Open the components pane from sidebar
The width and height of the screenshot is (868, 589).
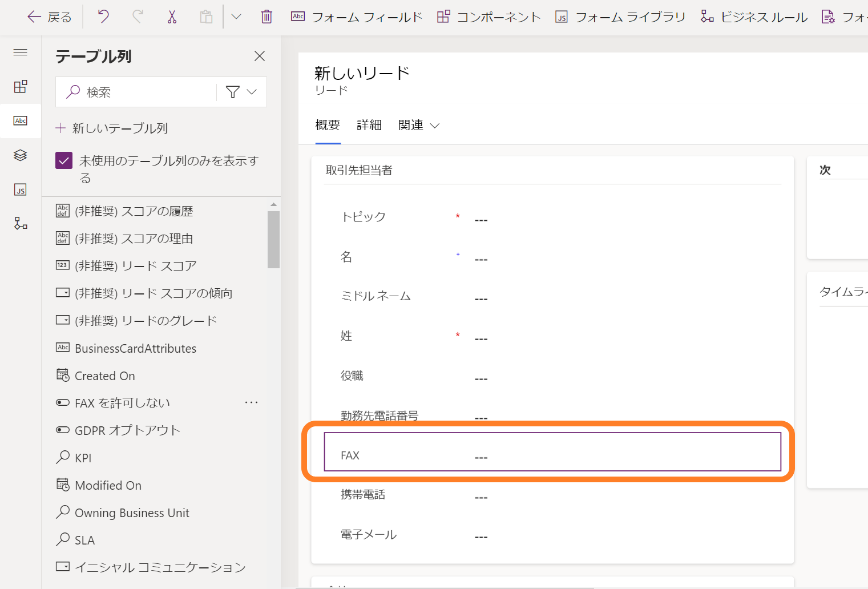21,87
